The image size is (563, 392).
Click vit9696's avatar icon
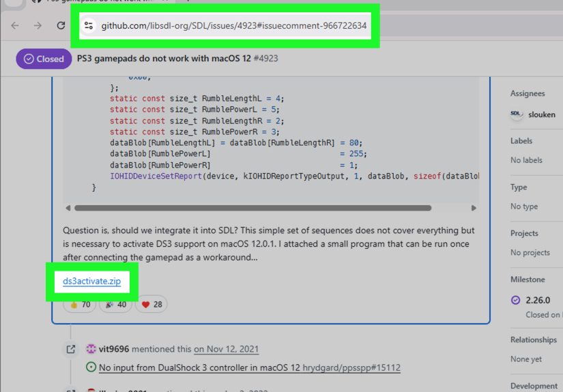click(91, 349)
